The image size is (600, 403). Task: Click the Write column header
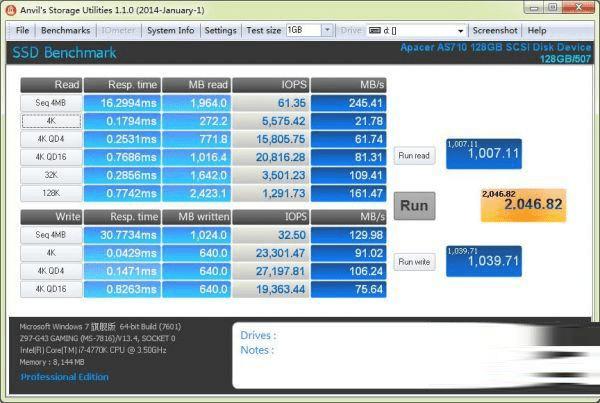[x=51, y=217]
